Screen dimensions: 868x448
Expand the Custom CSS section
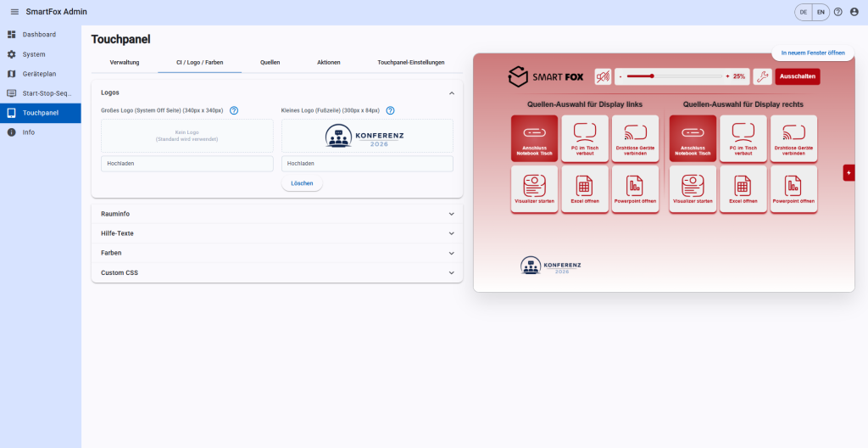277,273
